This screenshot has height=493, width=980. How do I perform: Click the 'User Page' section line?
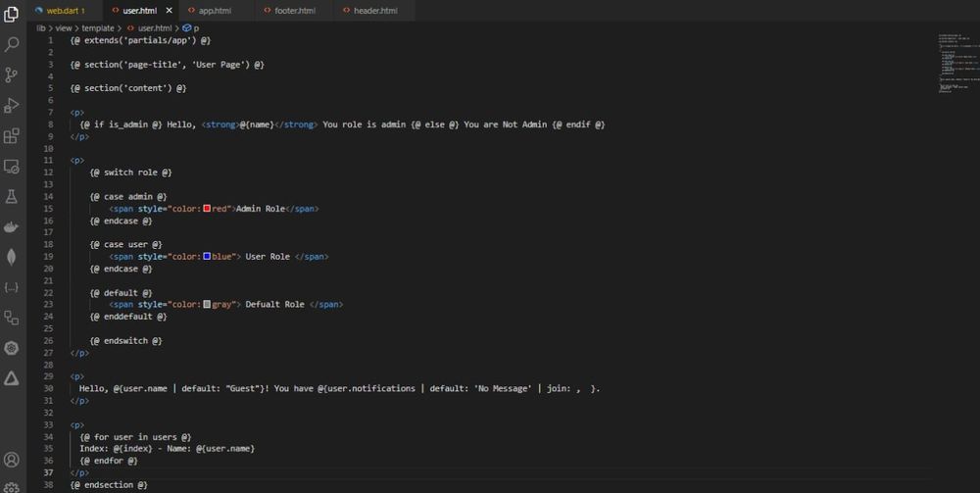pos(168,65)
